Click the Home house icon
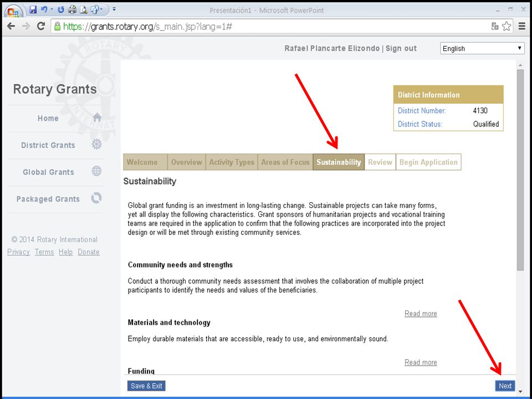 click(97, 117)
